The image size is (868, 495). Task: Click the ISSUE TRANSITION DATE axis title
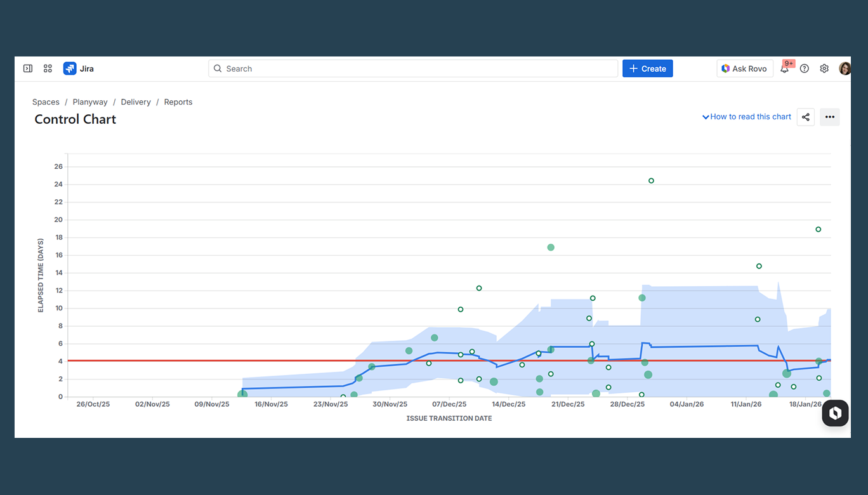tap(449, 418)
